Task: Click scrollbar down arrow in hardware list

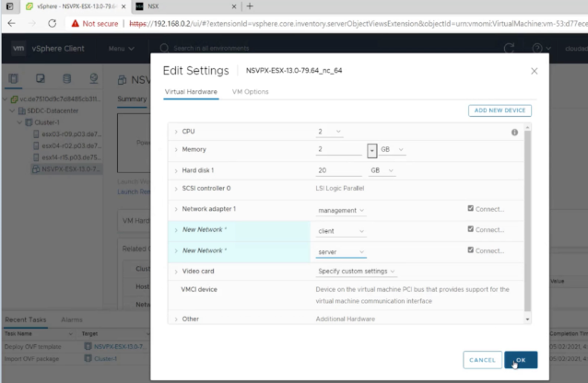Action: point(527,319)
